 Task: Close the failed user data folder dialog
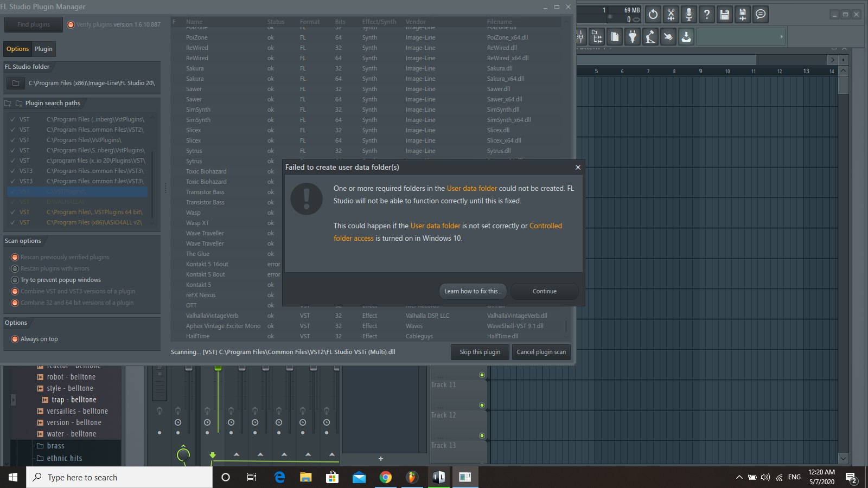click(x=578, y=167)
